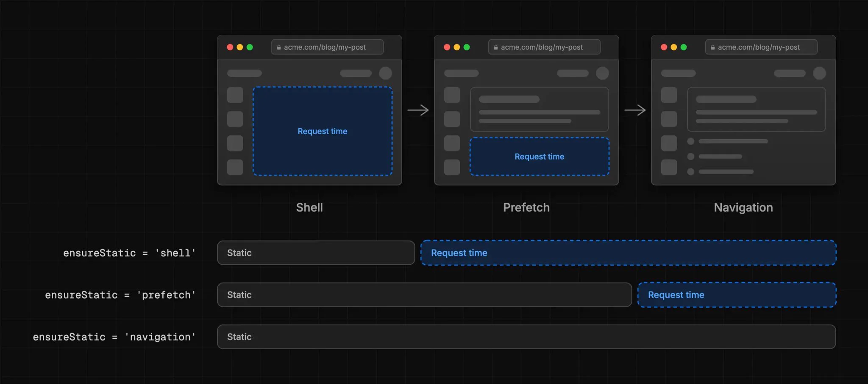This screenshot has height=384, width=868.
Task: Click the avatar circle in Prefetch window
Action: coord(602,73)
